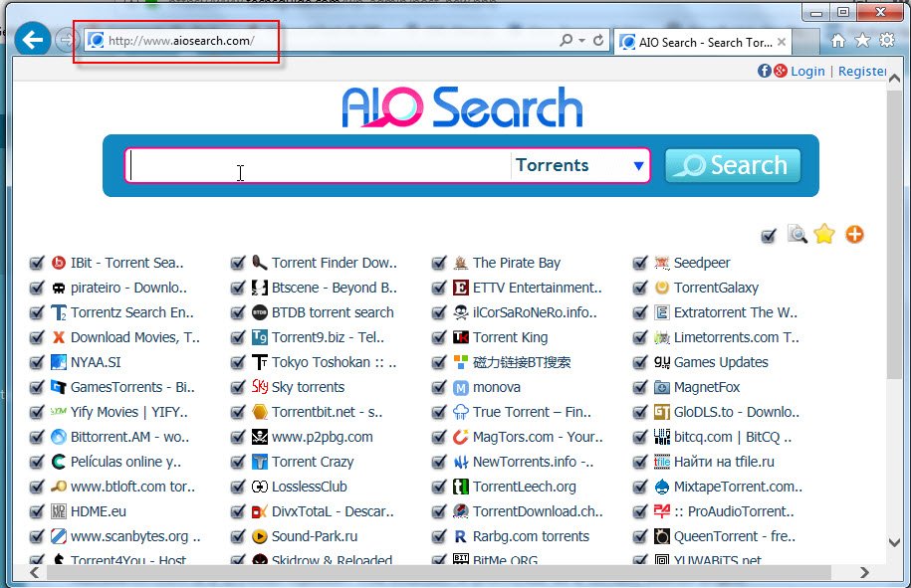Open the browser Home icon
Screen dimensions: 911x588
pos(837,40)
